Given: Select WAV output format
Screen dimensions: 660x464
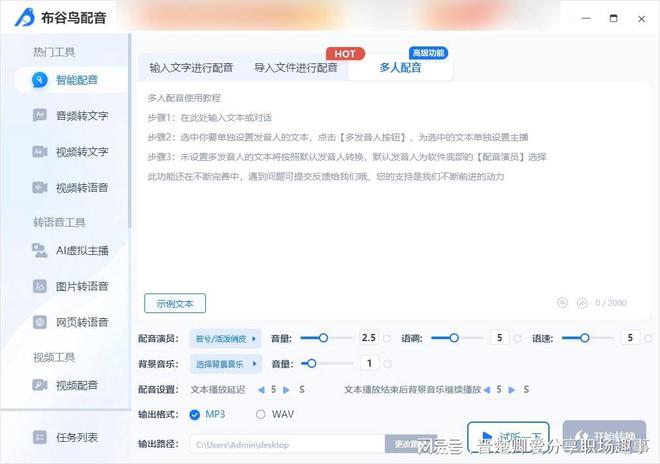Looking at the screenshot, I should click(x=275, y=414).
